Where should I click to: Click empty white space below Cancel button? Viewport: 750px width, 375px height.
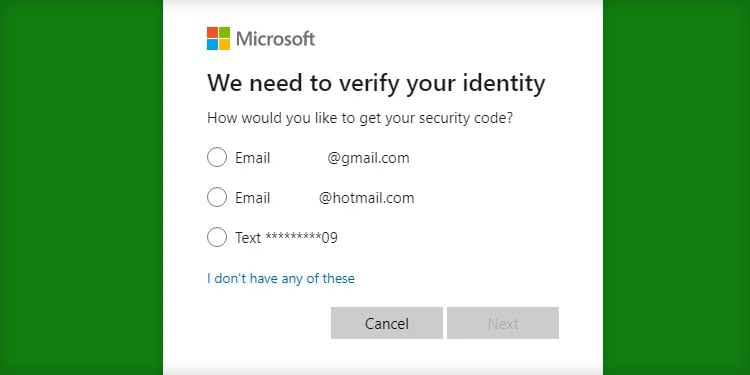386,356
